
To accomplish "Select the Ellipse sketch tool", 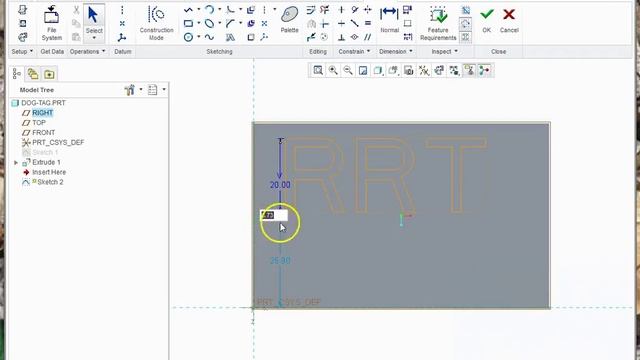I will (x=209, y=23).
